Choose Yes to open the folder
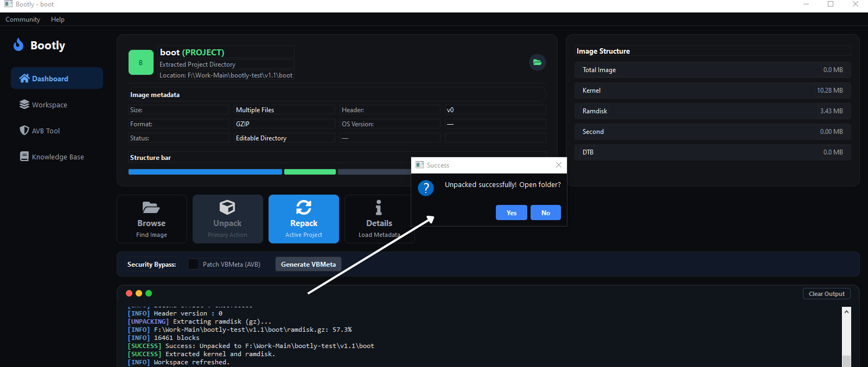868x367 pixels. click(x=512, y=213)
